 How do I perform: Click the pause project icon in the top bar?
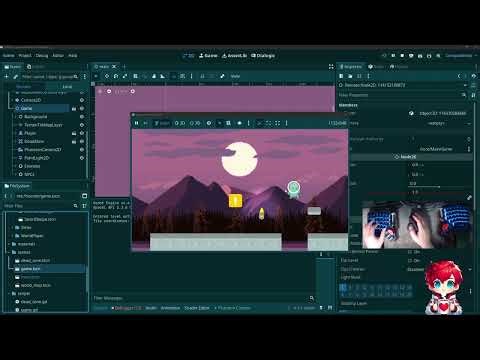(393, 56)
